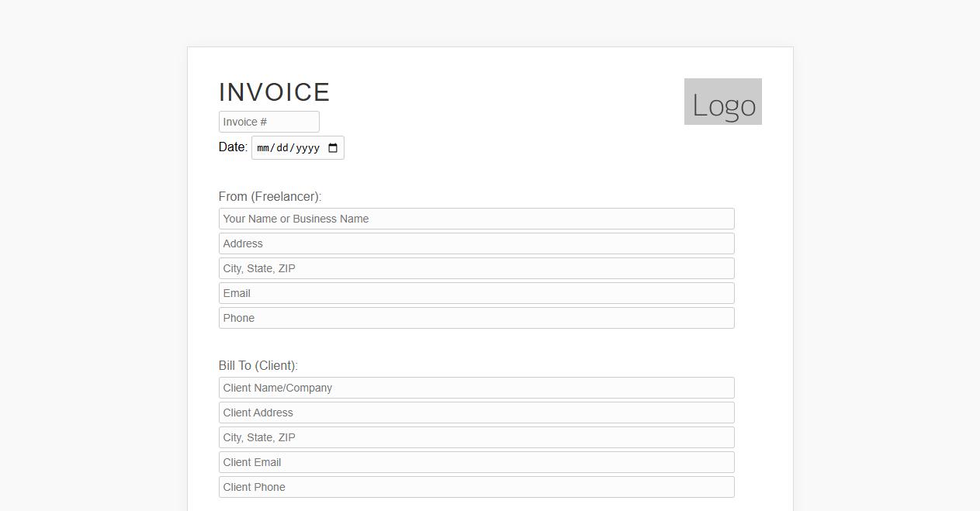Viewport: 980px width, 511px height.
Task: Click the freelancer Your Name or Business Name field
Action: 476,219
